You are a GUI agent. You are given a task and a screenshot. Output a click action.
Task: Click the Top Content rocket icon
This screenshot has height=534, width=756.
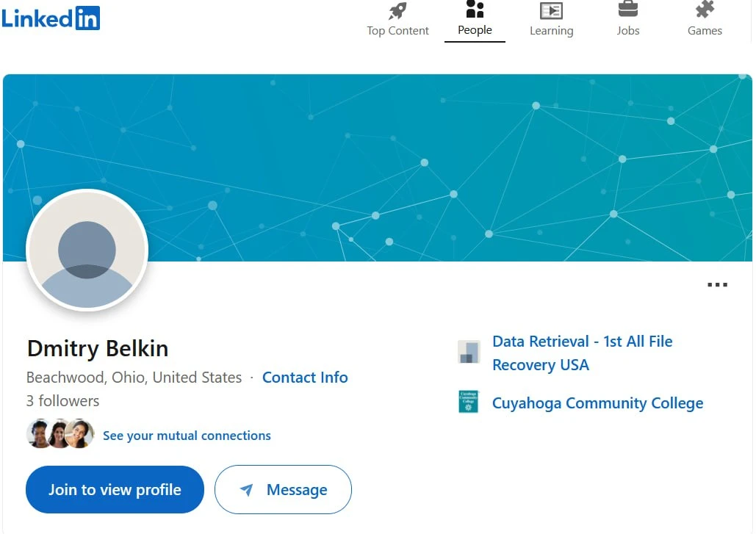tap(397, 10)
